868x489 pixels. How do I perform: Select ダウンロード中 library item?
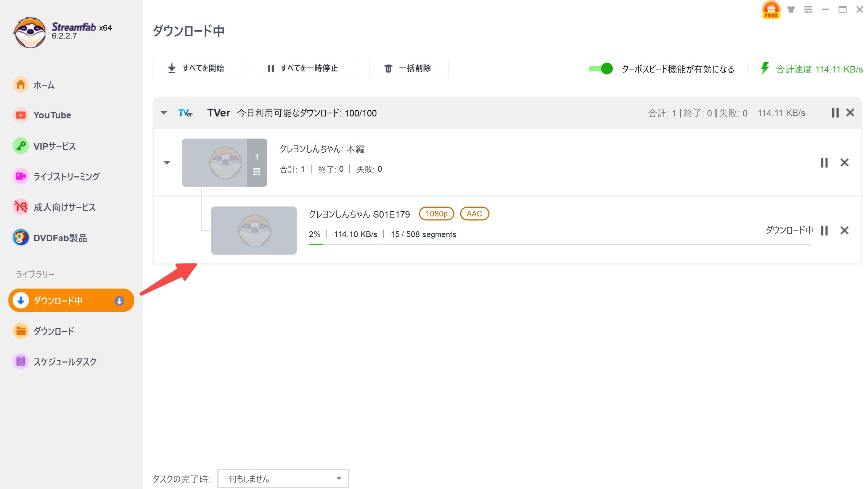click(x=71, y=300)
